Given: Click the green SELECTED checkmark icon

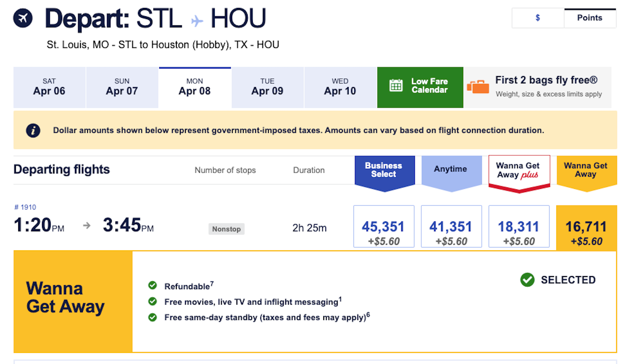Looking at the screenshot, I should [x=527, y=280].
